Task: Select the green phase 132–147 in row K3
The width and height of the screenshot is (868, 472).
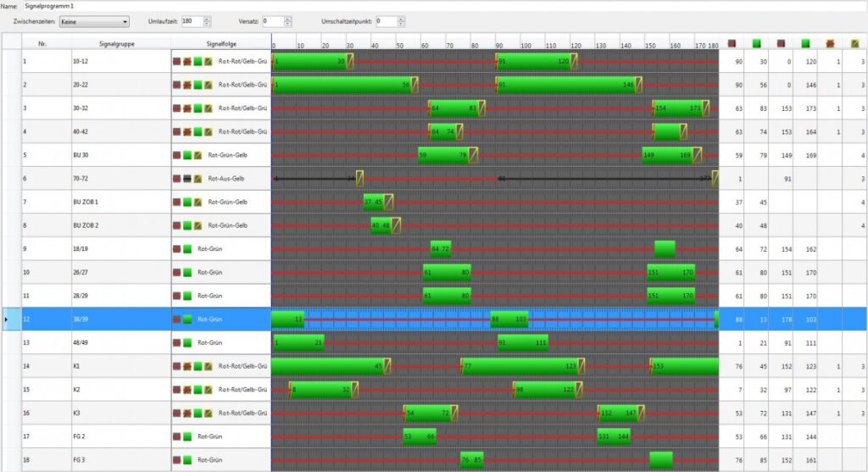Action: tap(618, 413)
